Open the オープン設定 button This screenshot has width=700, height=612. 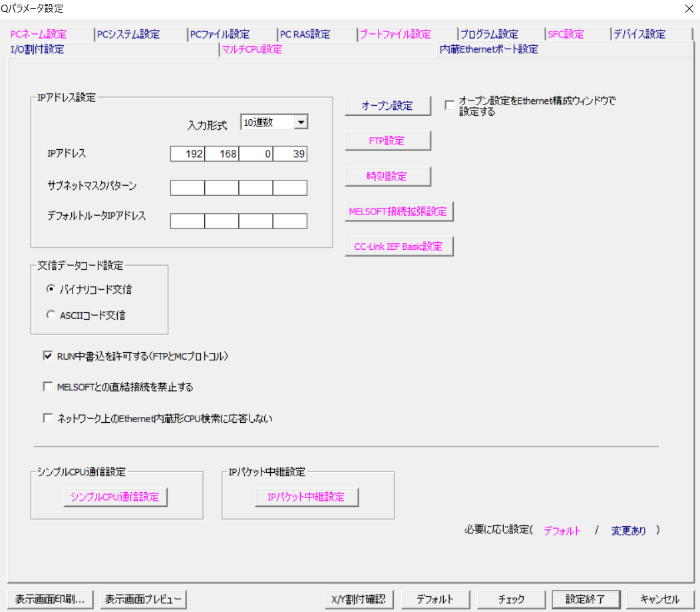(x=387, y=105)
